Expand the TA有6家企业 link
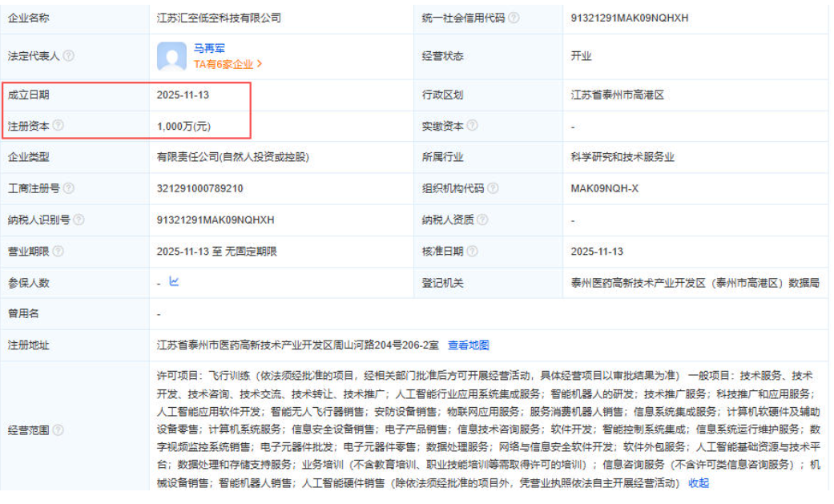The height and width of the screenshot is (504, 834). (x=228, y=64)
